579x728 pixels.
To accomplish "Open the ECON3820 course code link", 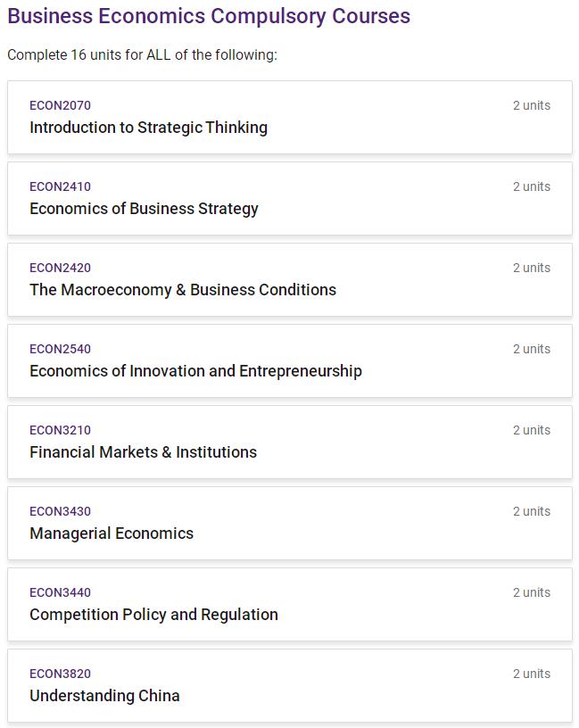I will (x=60, y=674).
